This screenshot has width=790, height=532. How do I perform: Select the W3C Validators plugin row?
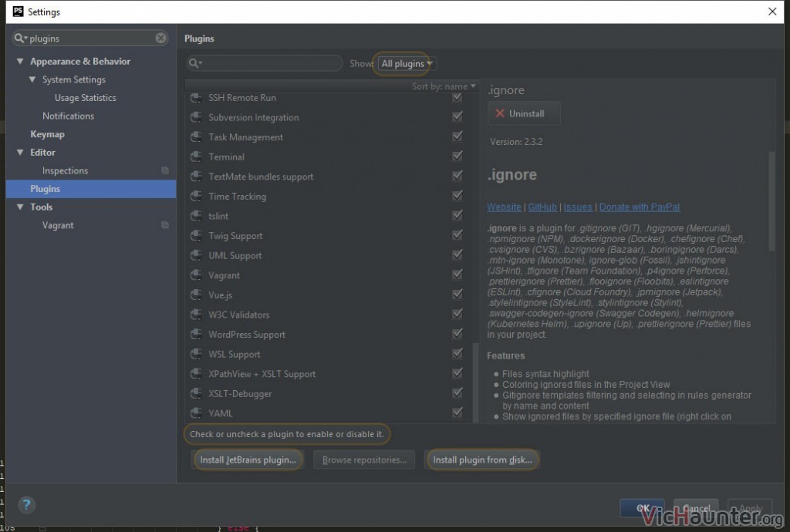327,315
